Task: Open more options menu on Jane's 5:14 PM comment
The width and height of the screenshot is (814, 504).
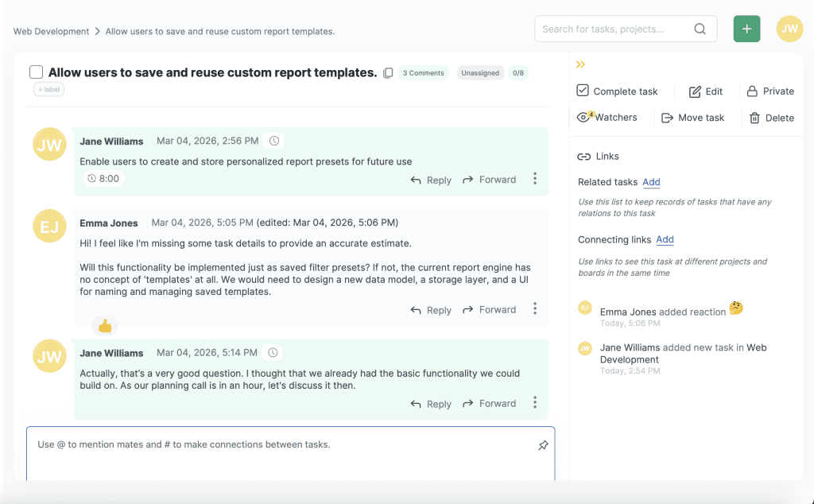Action: (x=535, y=402)
